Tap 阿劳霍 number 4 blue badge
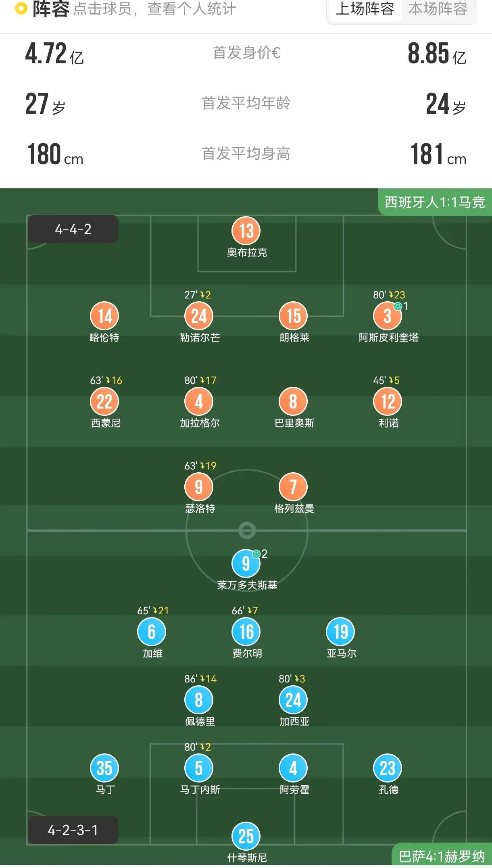Viewport: 492px width, 868px height. 293,768
